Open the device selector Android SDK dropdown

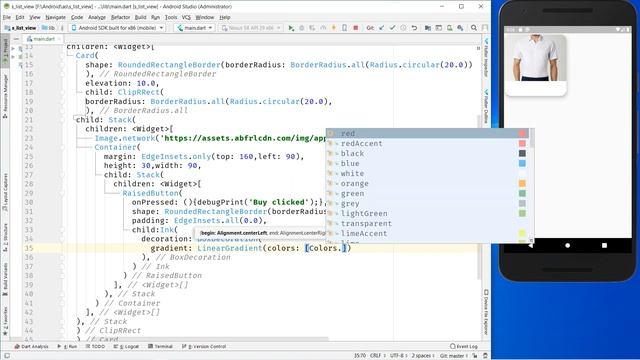click(x=117, y=28)
